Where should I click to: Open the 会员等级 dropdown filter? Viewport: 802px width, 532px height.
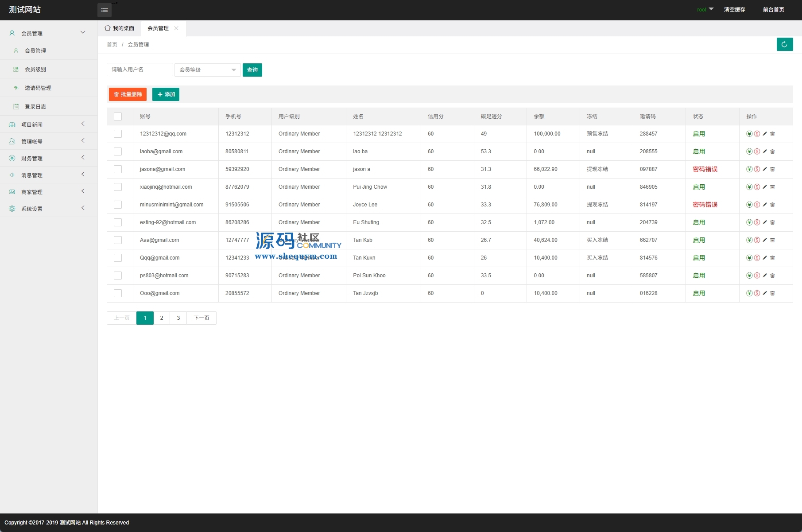tap(207, 70)
